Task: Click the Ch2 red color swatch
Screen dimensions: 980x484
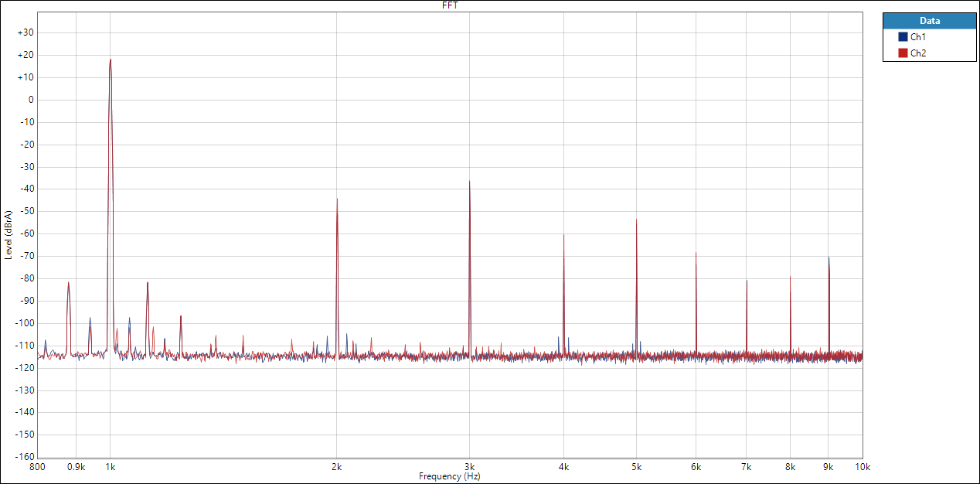Action: (902, 53)
